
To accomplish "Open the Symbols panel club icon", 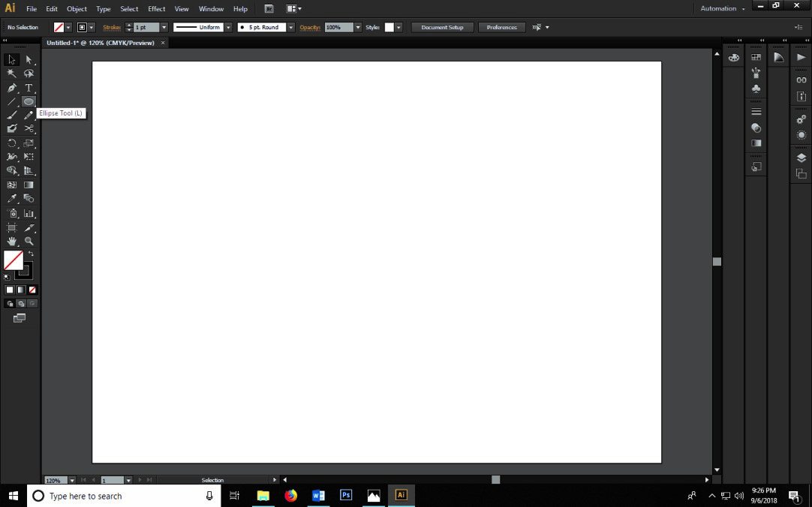I will [x=756, y=88].
